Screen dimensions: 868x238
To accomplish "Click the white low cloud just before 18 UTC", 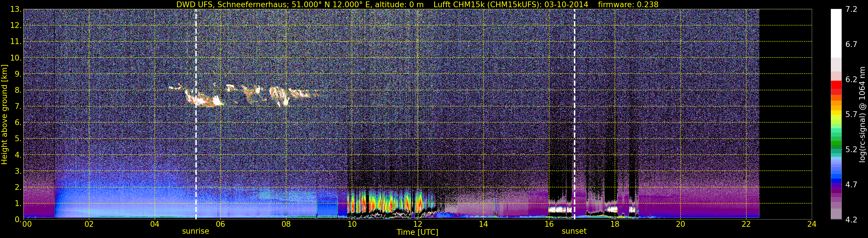I will [612, 210].
